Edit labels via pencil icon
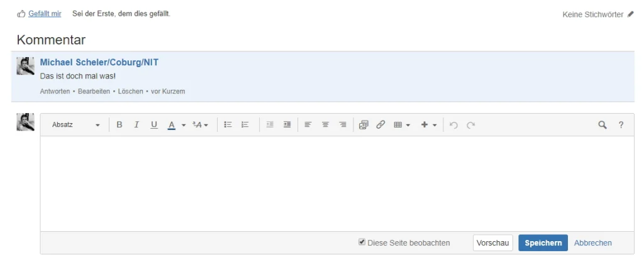This screenshot has height=265, width=644. tap(631, 14)
